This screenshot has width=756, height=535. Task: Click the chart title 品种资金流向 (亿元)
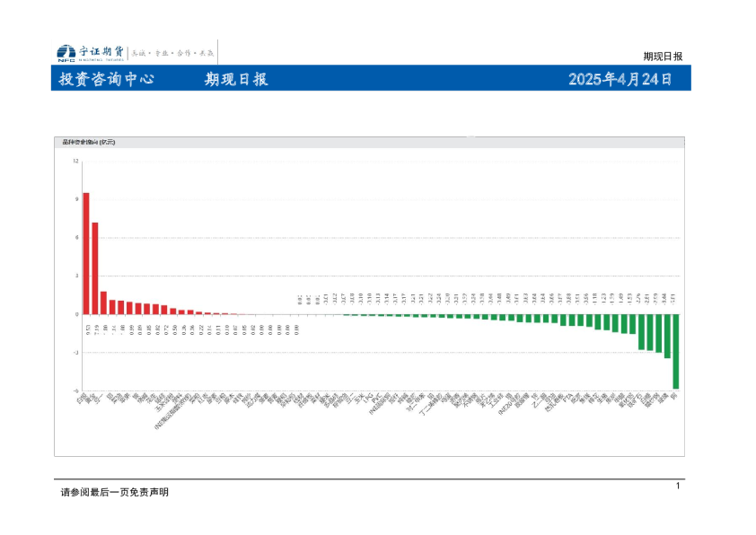tap(90, 142)
